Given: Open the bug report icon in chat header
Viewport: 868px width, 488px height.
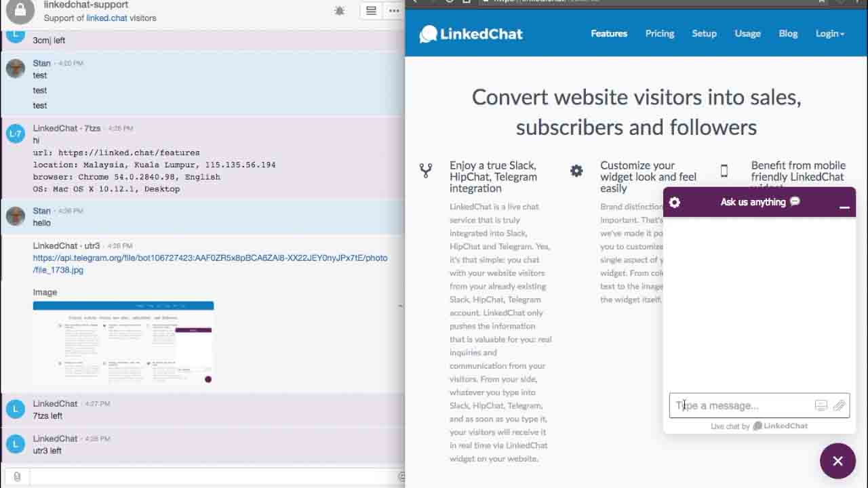Looking at the screenshot, I should [x=340, y=11].
